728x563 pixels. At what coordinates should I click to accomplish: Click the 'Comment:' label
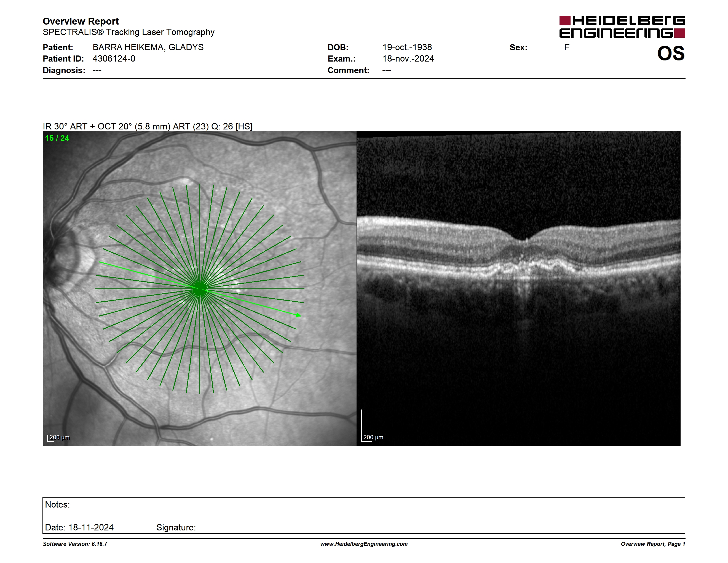click(x=348, y=70)
